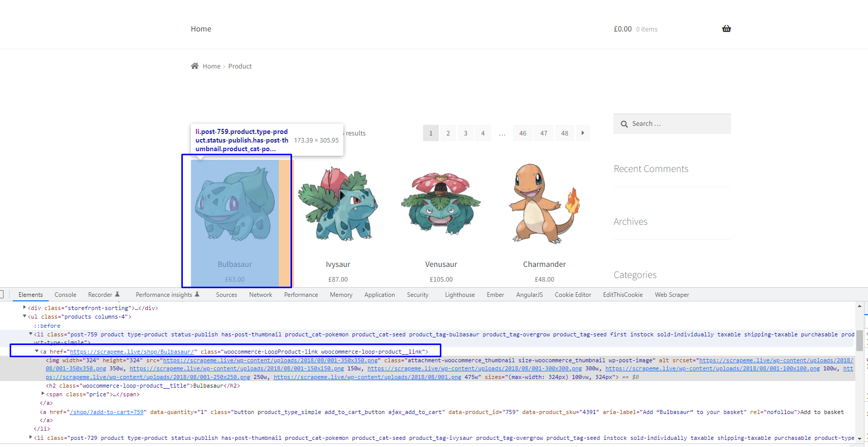Click current page 1 in pagination
This screenshot has height=447, width=868.
click(x=431, y=133)
